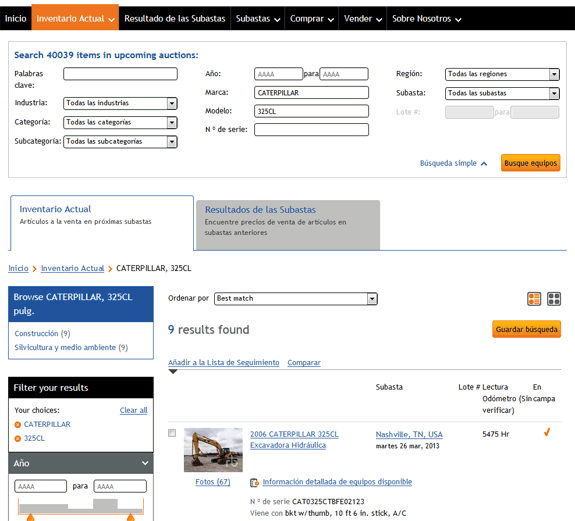Screen dimensions: 575x521
Task: Click the Construcción (9) category link
Action: click(42, 333)
